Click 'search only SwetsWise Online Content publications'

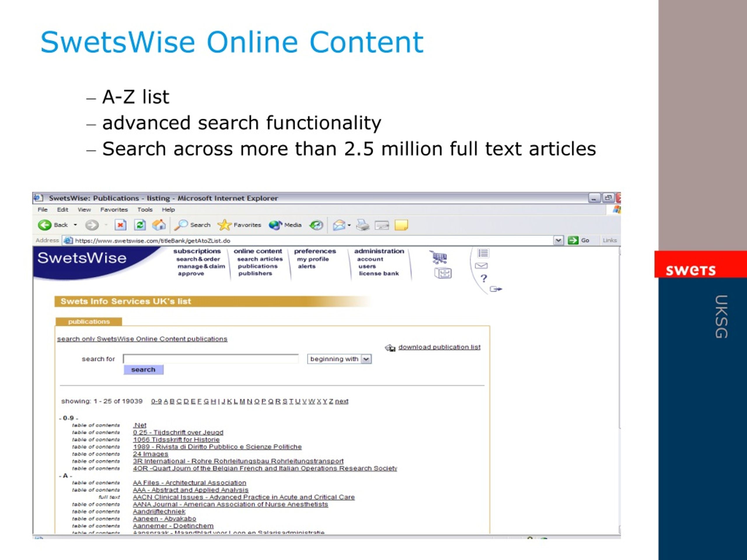pyautogui.click(x=142, y=339)
